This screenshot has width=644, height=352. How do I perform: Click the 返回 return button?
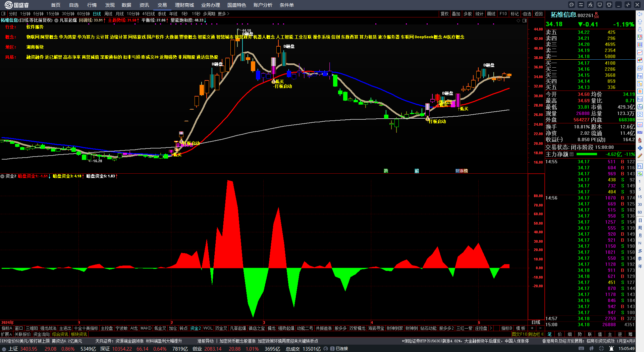click(x=539, y=14)
